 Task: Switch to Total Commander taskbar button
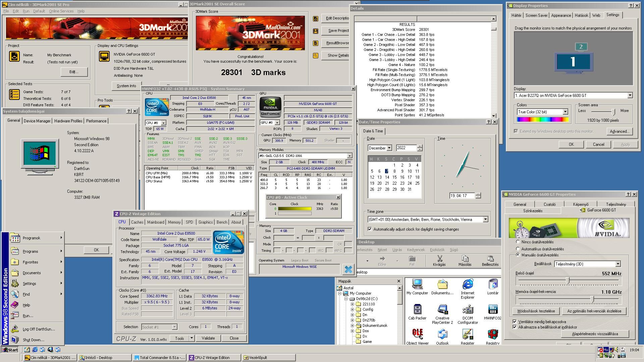(160, 358)
